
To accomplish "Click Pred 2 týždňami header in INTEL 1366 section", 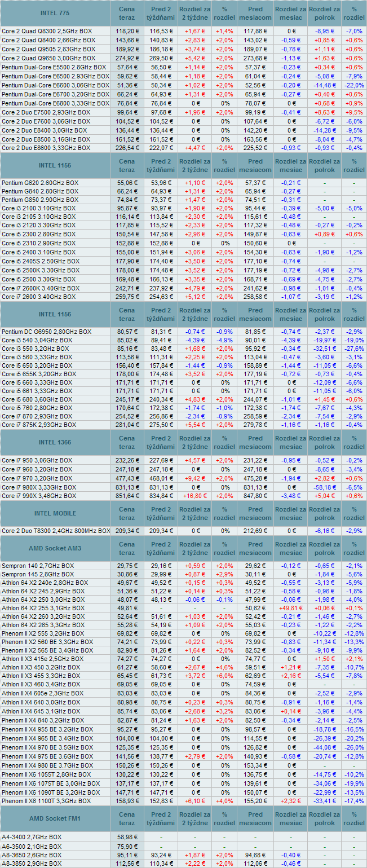I will pos(161,442).
